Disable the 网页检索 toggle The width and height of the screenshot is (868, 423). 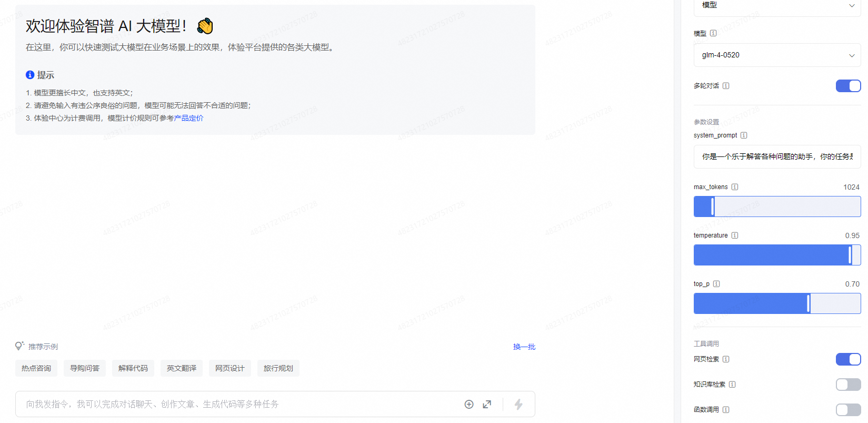tap(848, 359)
